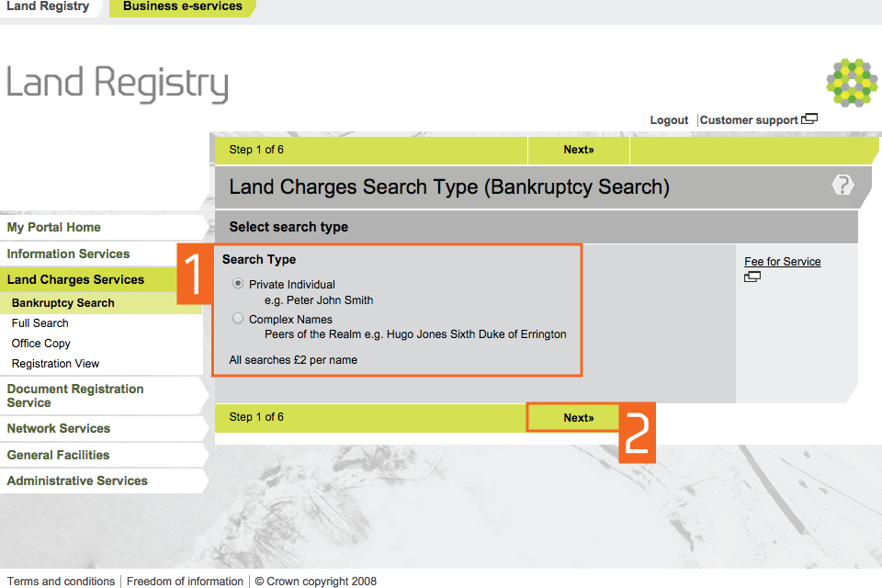Click the top 'Step 1 of 6' text
The image size is (882, 588).
(256, 150)
